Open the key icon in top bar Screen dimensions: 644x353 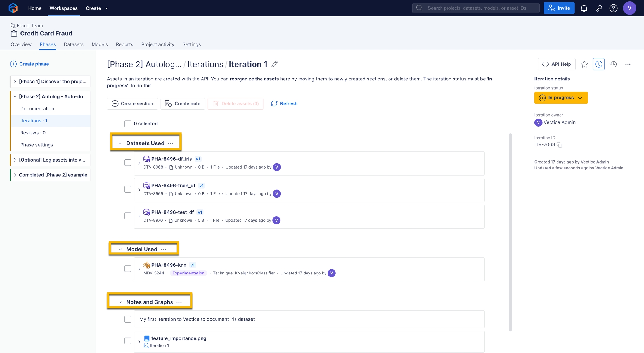(599, 8)
